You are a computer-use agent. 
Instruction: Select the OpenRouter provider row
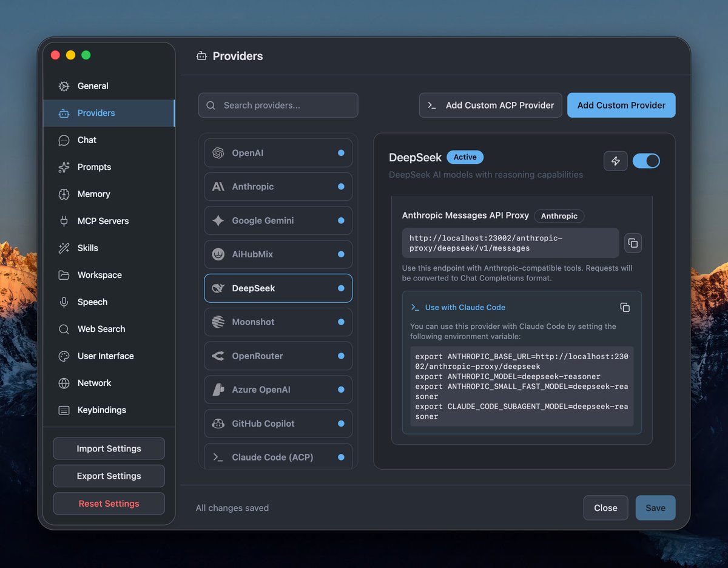pos(278,356)
